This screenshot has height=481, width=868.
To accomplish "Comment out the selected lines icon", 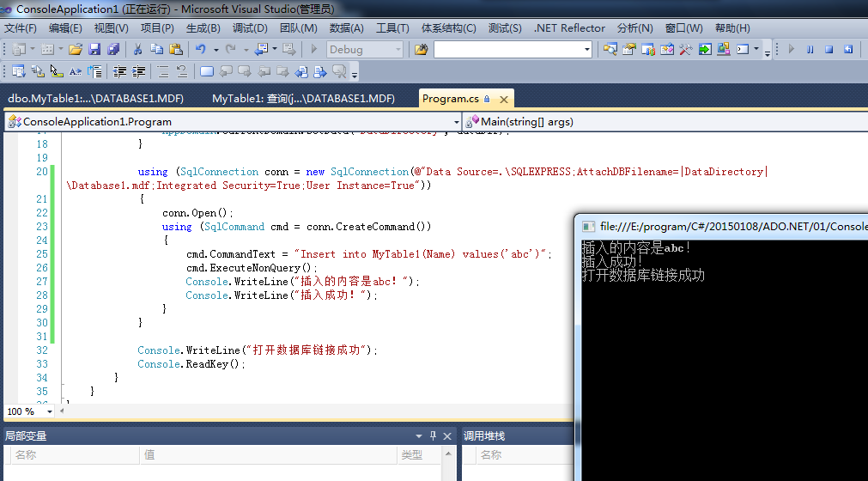I will [163, 71].
